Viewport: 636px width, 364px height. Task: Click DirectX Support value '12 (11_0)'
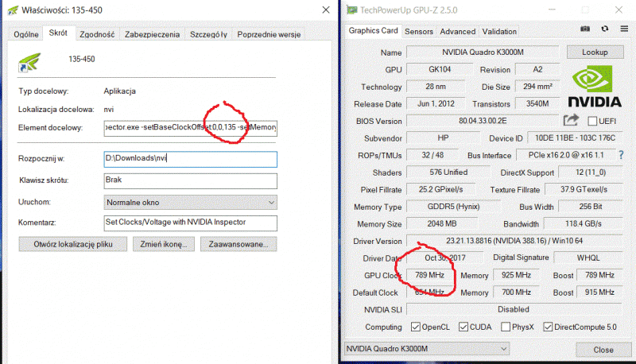(591, 172)
